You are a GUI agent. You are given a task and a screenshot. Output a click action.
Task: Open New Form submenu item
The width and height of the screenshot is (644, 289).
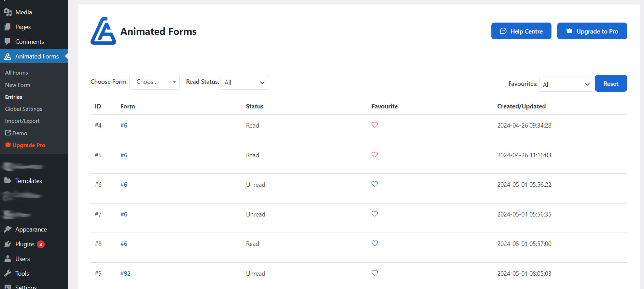pos(18,85)
